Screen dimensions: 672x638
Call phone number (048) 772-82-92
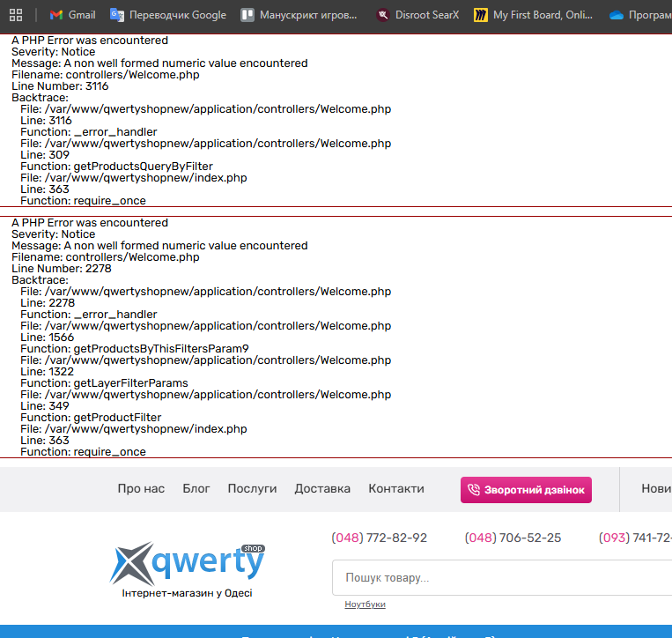379,538
